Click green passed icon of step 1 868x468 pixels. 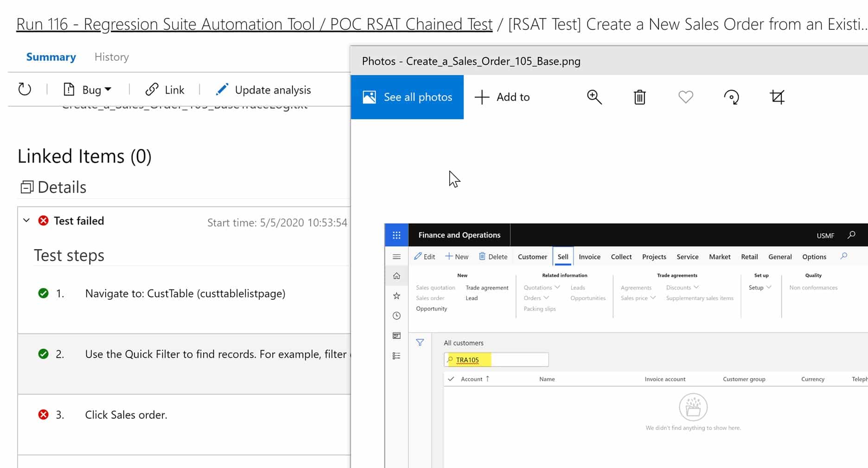tap(43, 293)
